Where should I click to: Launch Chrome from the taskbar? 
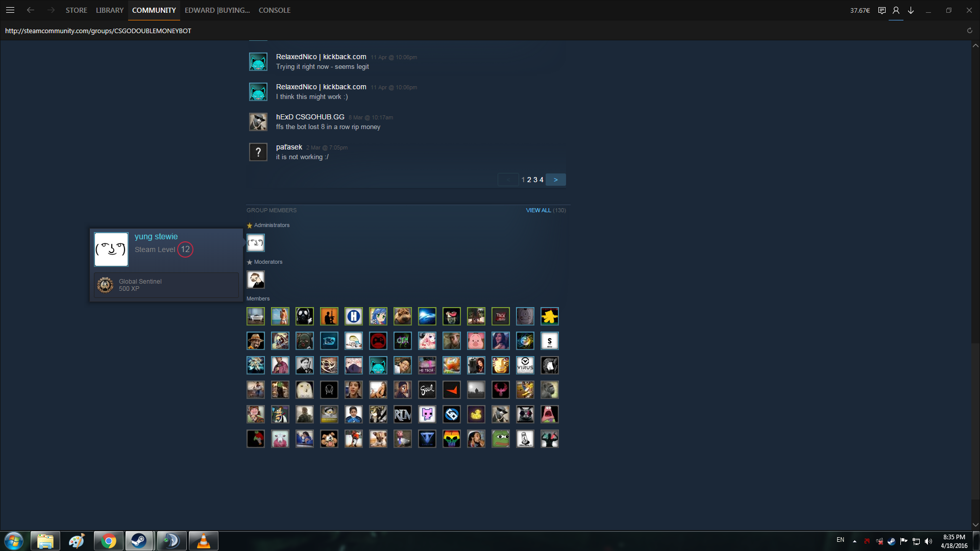point(108,541)
